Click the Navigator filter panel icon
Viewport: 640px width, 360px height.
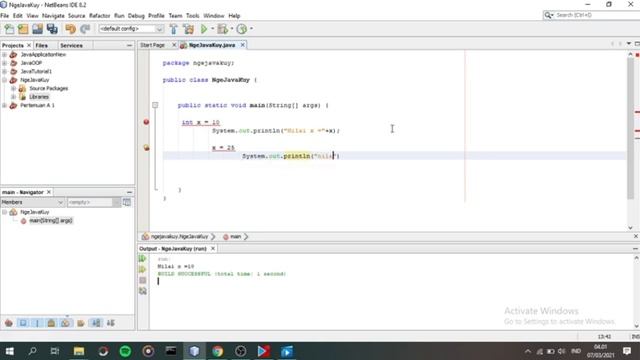pos(127,202)
